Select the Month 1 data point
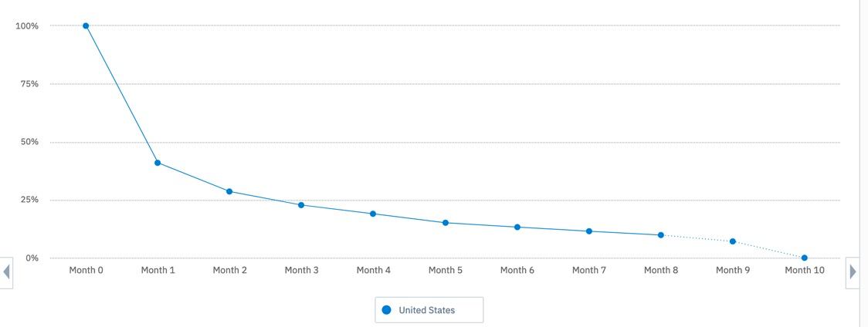 click(158, 163)
